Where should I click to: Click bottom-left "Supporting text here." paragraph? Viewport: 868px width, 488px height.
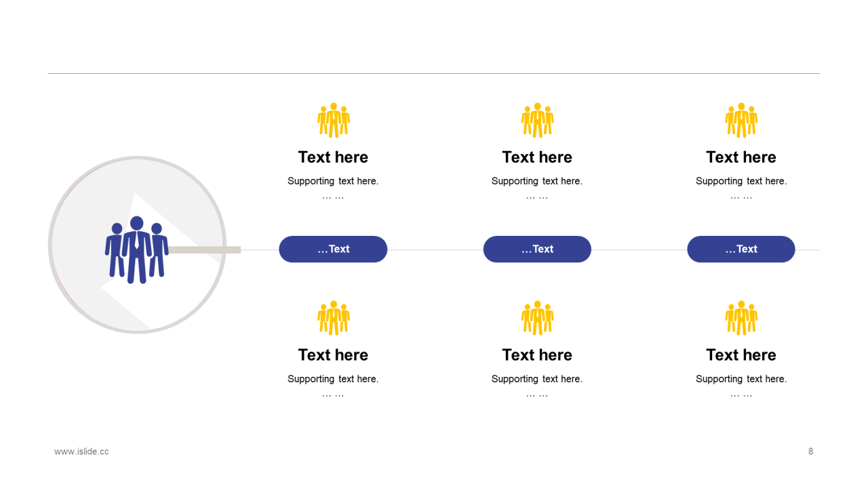[333, 379]
